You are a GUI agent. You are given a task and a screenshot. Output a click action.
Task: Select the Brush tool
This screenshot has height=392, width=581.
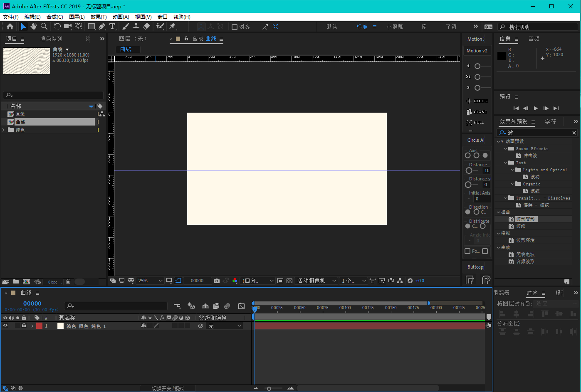coord(125,27)
